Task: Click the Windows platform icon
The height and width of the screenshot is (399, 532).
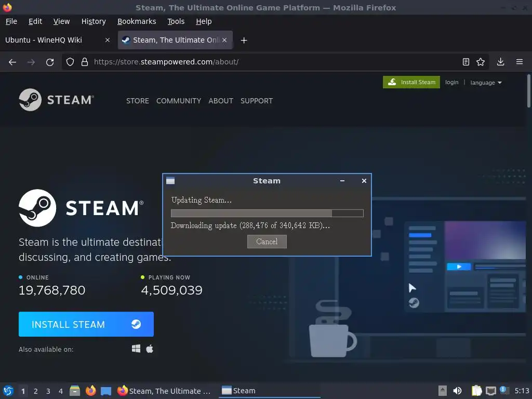Action: (x=136, y=349)
